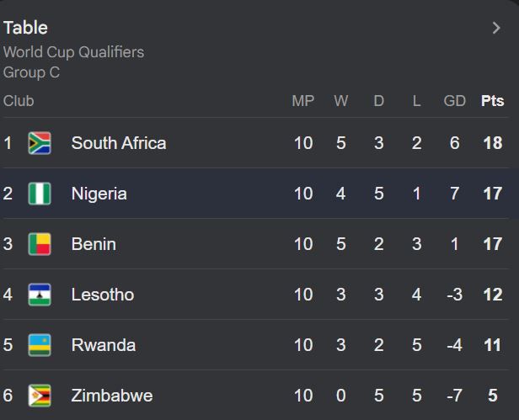Image resolution: width=519 pixels, height=420 pixels.
Task: Click South Africa's 18 points value
Action: click(493, 143)
